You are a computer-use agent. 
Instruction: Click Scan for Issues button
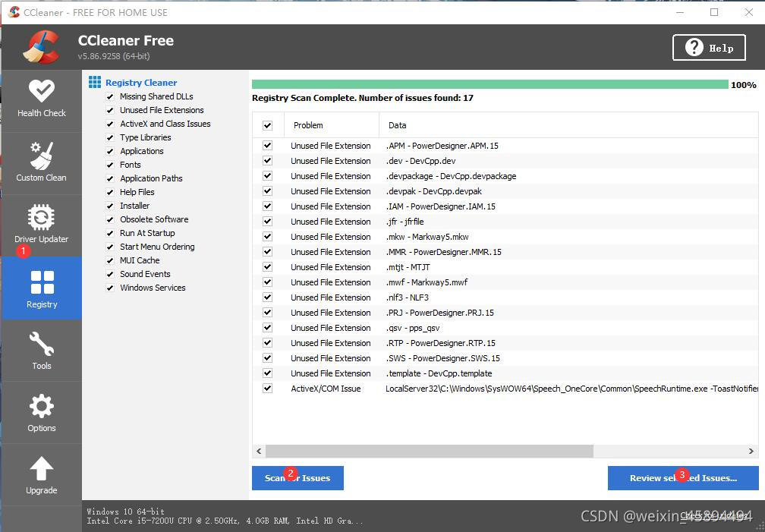coord(297,478)
